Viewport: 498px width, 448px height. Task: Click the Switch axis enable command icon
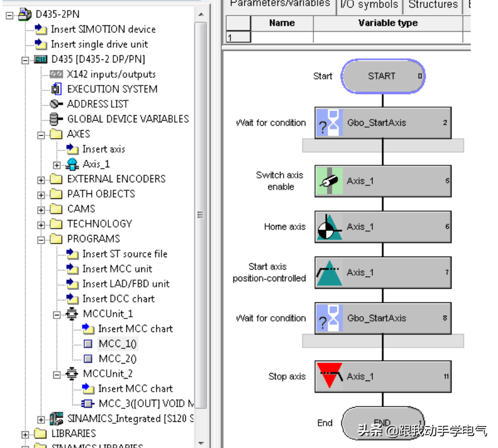click(x=330, y=181)
